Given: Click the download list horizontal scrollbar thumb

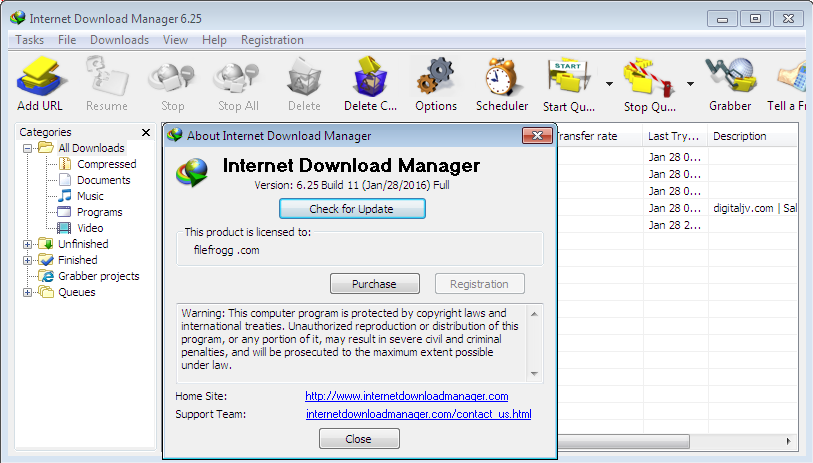Looking at the screenshot, I should (623, 441).
